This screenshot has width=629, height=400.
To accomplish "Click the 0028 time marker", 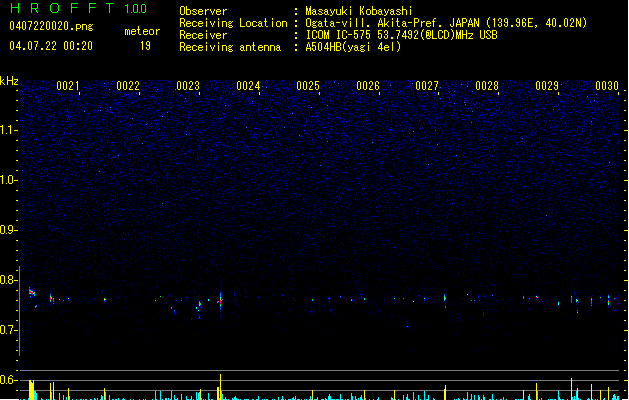I will pos(487,86).
